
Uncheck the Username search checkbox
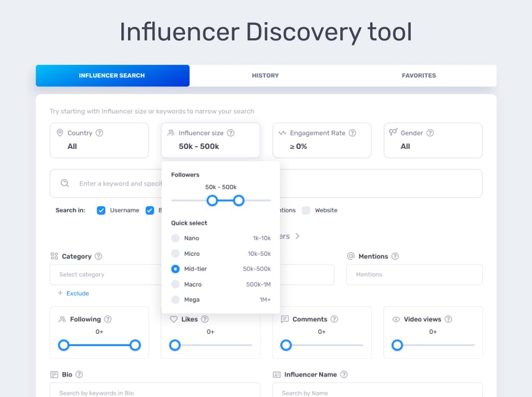pos(101,210)
